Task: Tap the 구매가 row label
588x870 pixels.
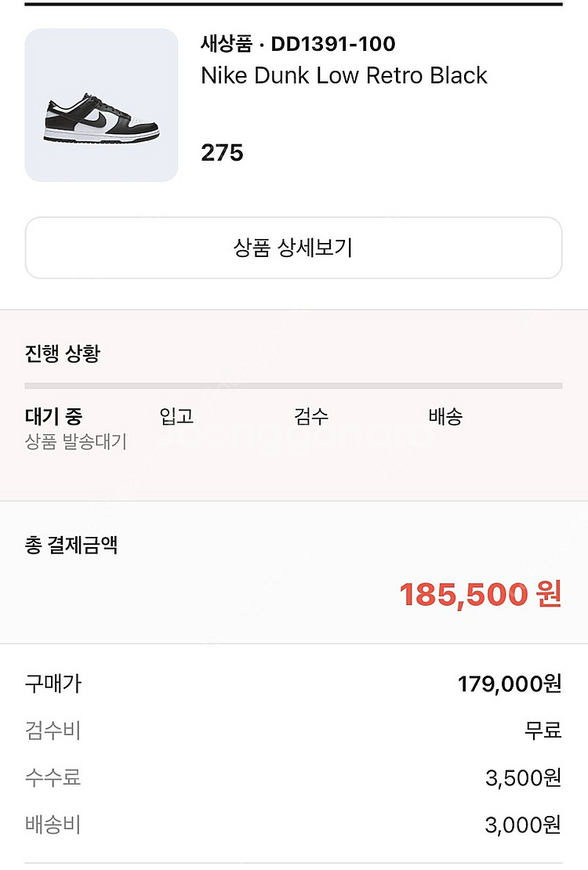Action: coord(53,683)
